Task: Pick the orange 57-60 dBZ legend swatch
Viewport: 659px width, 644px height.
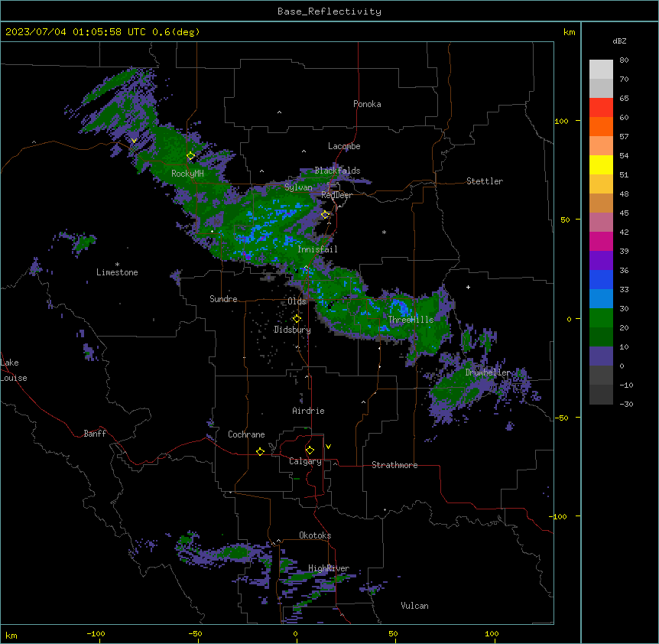Action: (601, 126)
